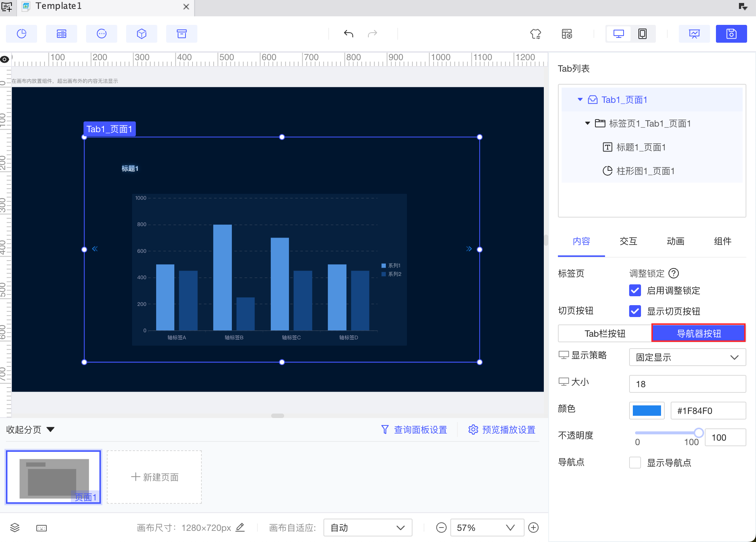The height and width of the screenshot is (542, 756).
Task: Open the table/list components icon
Action: tap(62, 34)
